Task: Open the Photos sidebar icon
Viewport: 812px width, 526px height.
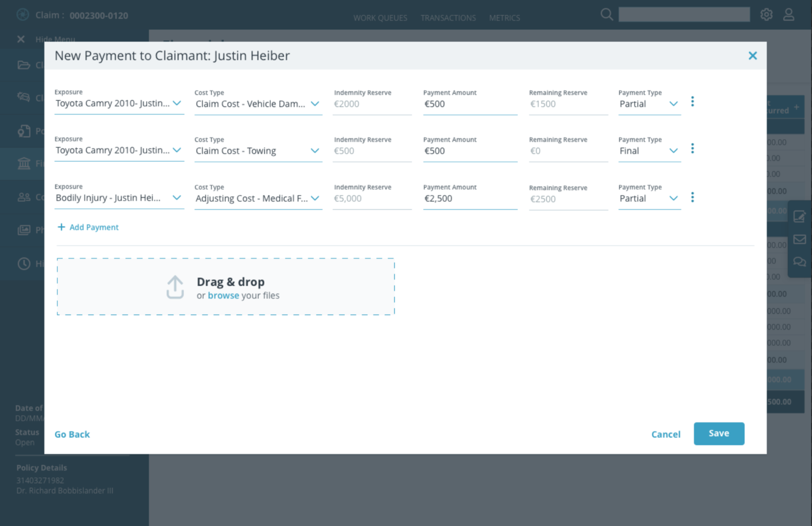Action: point(25,230)
